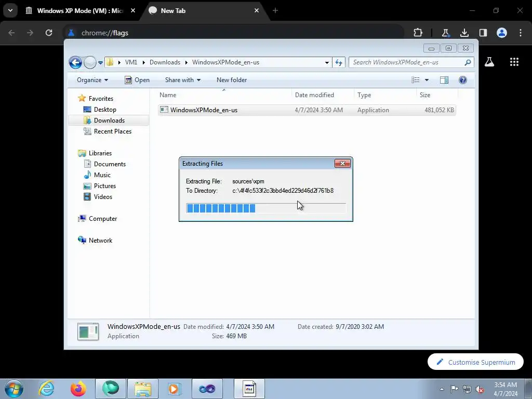This screenshot has width=532, height=399.
Task: Select Network in navigation pane
Action: coord(96,240)
